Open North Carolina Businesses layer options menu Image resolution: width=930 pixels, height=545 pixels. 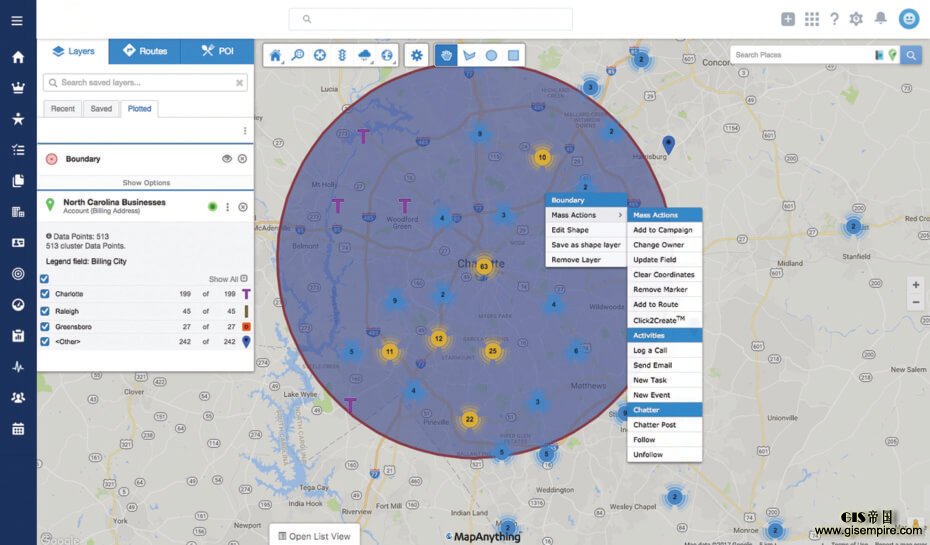228,207
